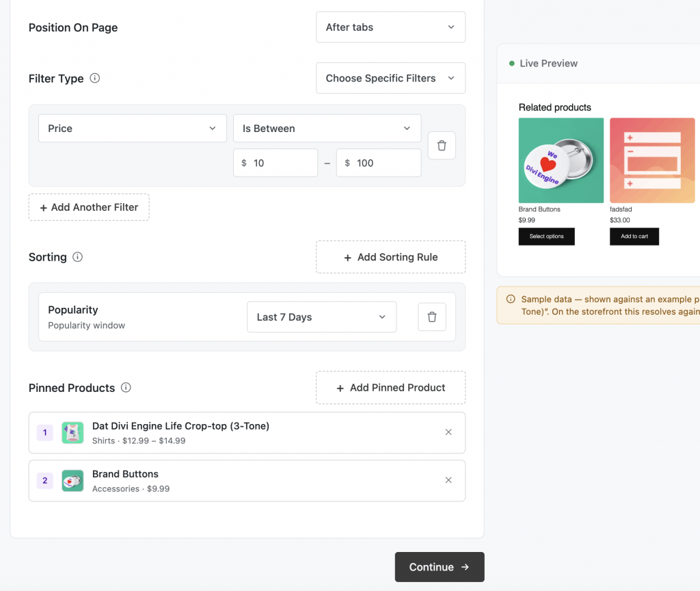Click Select options under Brand Buttons preview
Screen dimensions: 700x591
pos(546,236)
